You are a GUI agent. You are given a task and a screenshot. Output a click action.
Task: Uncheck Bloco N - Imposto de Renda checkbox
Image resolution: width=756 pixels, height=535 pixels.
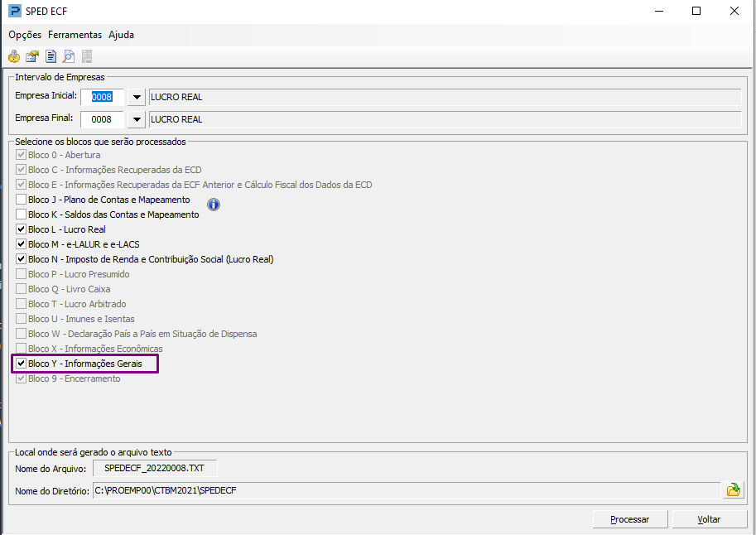[x=22, y=259]
